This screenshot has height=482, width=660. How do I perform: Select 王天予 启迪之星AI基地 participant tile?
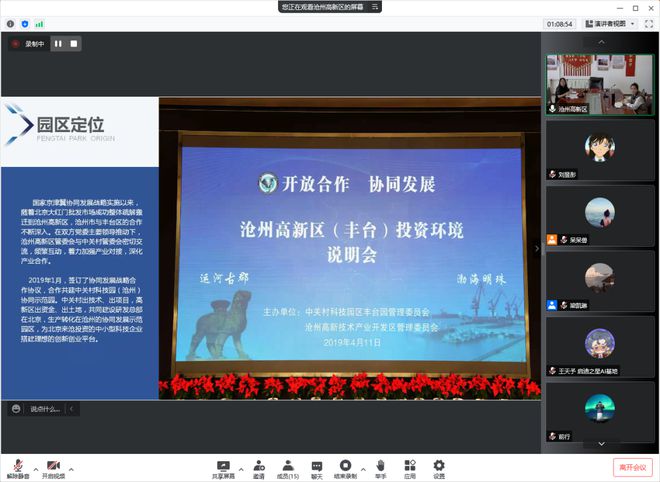click(x=600, y=347)
